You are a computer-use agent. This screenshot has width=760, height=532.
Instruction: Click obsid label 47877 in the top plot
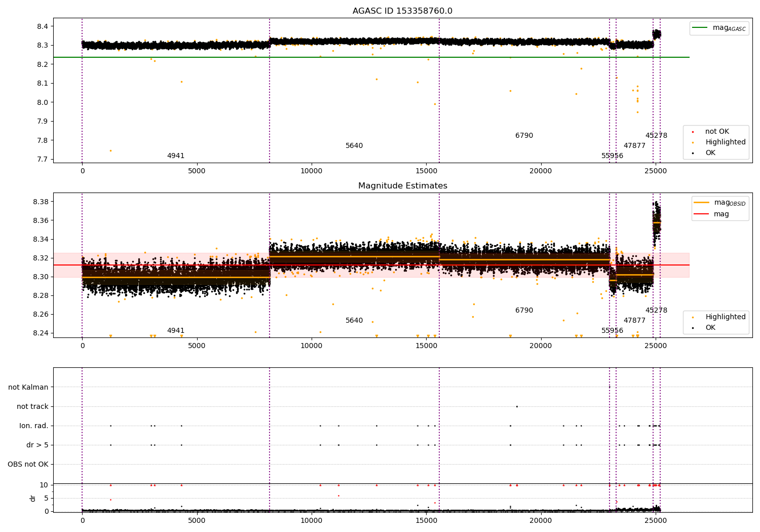tap(634, 146)
